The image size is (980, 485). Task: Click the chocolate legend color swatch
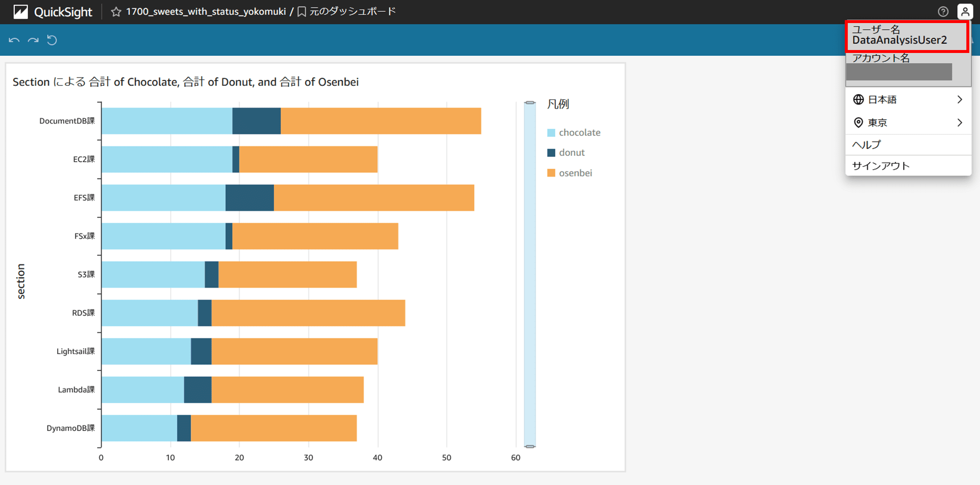[x=551, y=132]
